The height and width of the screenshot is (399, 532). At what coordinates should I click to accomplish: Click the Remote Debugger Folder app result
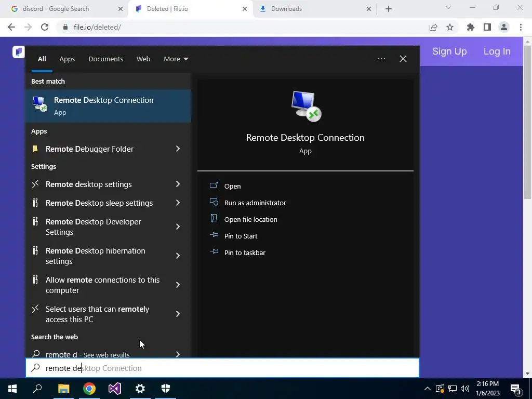(89, 149)
